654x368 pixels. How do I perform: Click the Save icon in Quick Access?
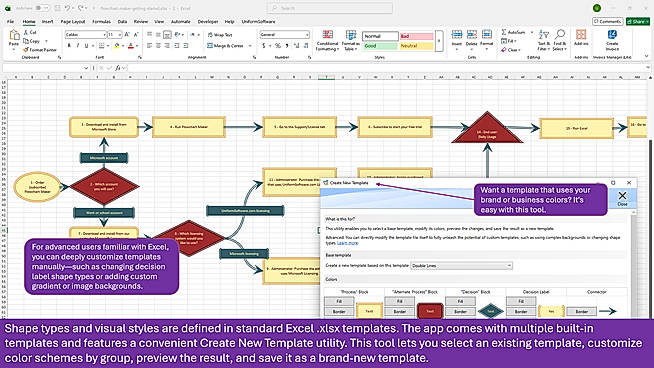pyautogui.click(x=57, y=8)
